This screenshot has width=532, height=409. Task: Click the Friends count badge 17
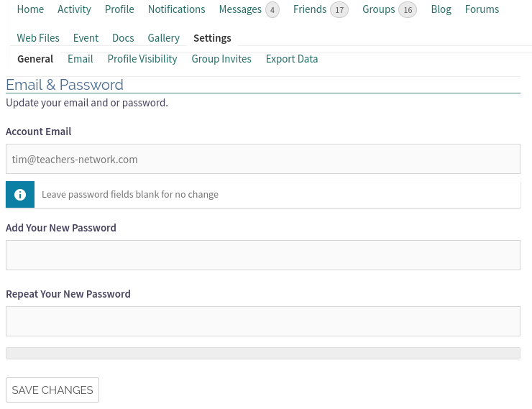(339, 10)
